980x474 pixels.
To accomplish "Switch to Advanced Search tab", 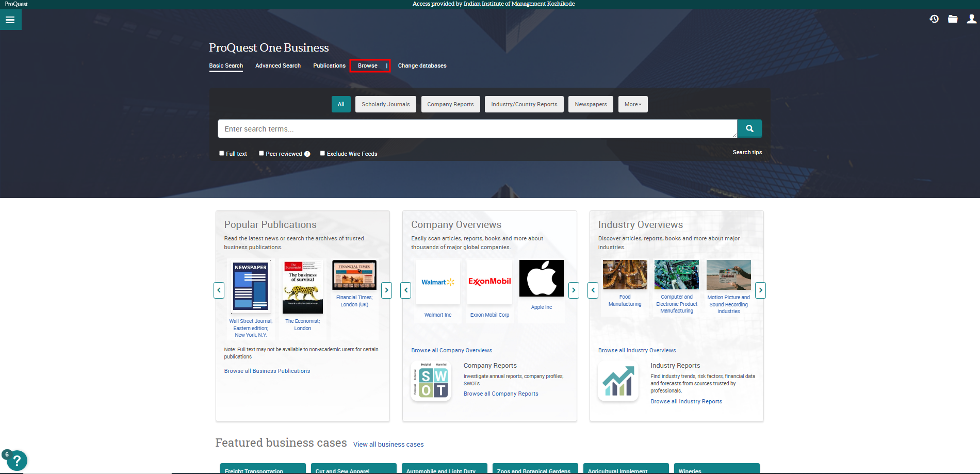I will point(277,66).
